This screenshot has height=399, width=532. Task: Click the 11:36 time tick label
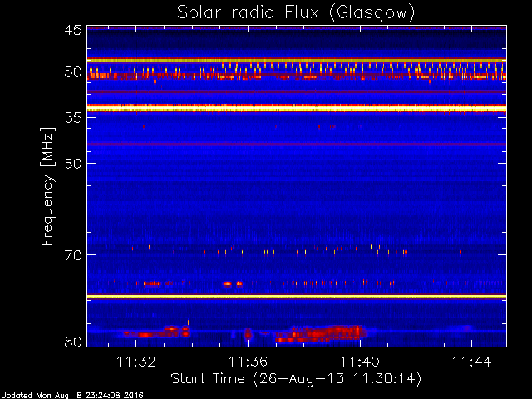[x=248, y=362]
